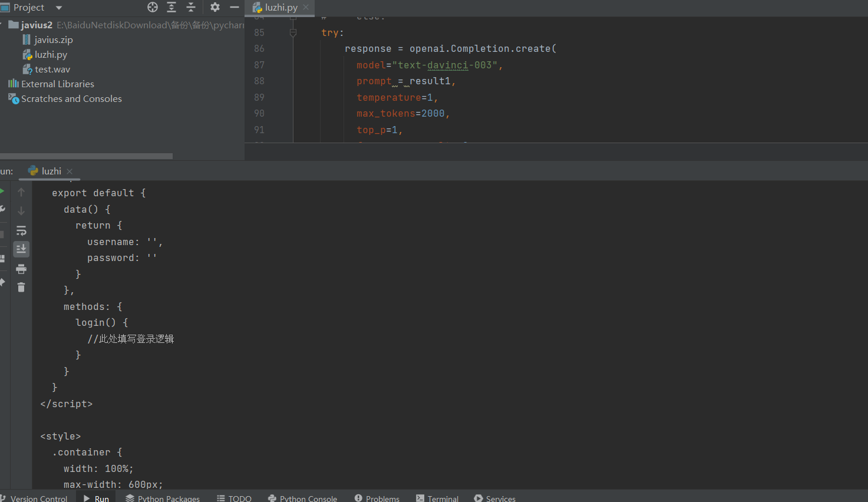Click the Up the Stack Trace arrow
This screenshot has width=868, height=502.
click(21, 192)
